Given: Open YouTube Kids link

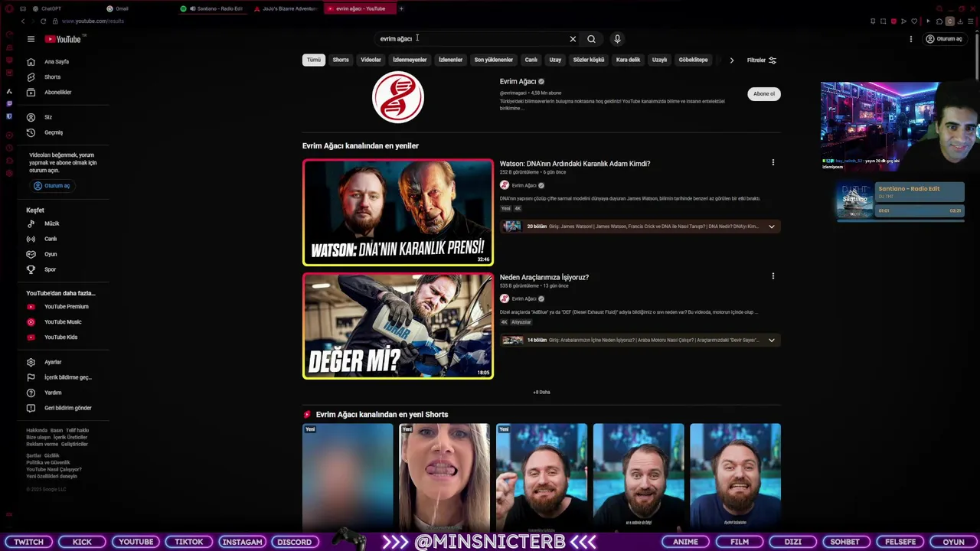Looking at the screenshot, I should 60,337.
